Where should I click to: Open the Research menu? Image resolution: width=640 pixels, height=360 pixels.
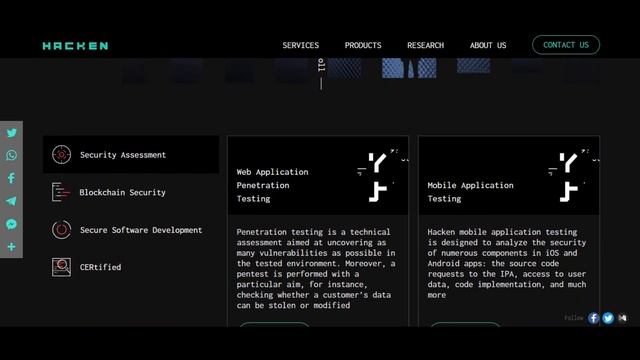pyautogui.click(x=425, y=45)
